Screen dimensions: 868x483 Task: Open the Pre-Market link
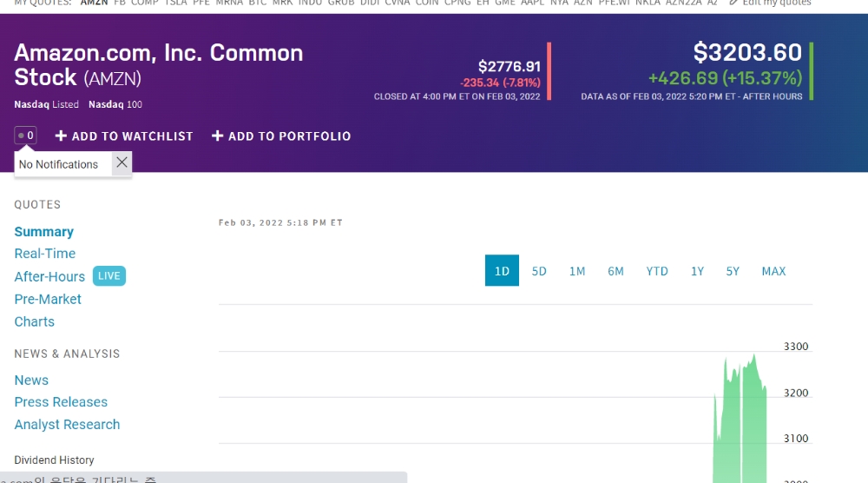coord(48,299)
